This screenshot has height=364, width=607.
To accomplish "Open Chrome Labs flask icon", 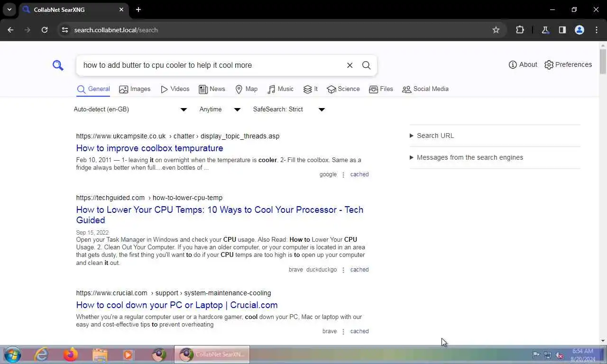I will point(545,30).
